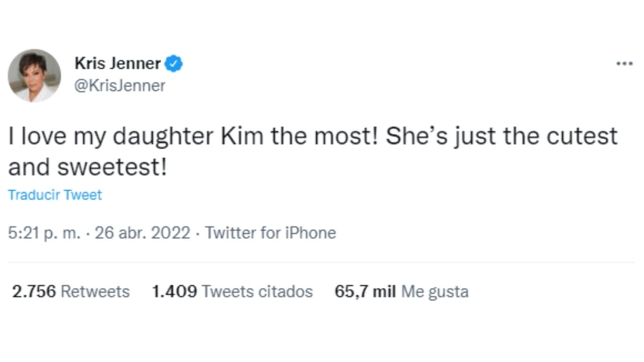Screen dimensions: 644x362
Task: Open the 1.409 Tweets citados list
Action: click(232, 291)
